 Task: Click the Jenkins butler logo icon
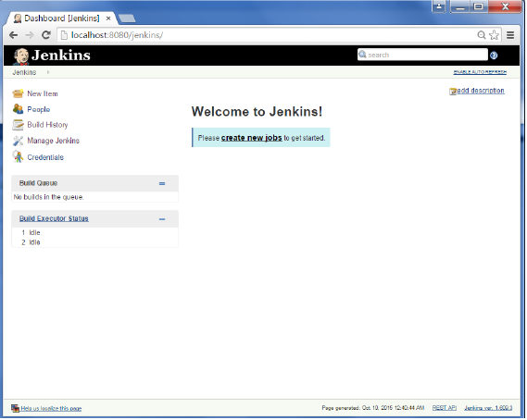tap(21, 56)
